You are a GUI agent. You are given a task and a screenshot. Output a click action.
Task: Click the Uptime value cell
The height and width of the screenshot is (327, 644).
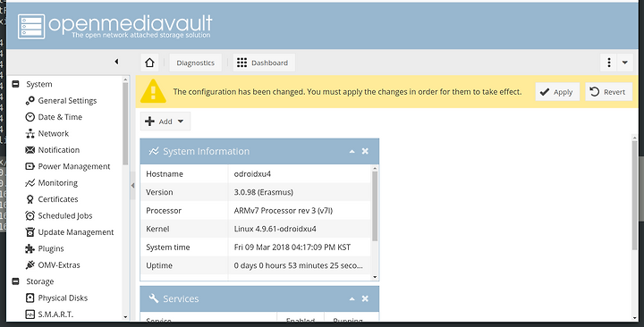click(x=299, y=265)
